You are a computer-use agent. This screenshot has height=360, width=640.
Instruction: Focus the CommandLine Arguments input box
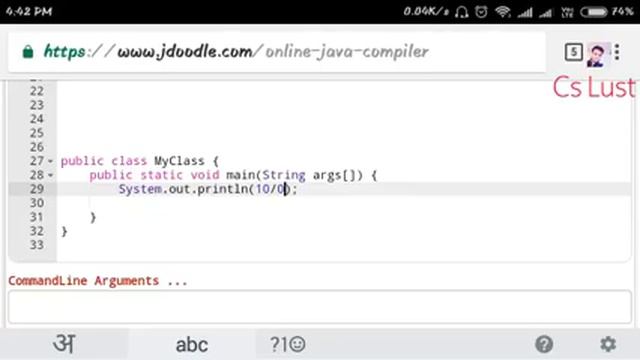(x=320, y=307)
